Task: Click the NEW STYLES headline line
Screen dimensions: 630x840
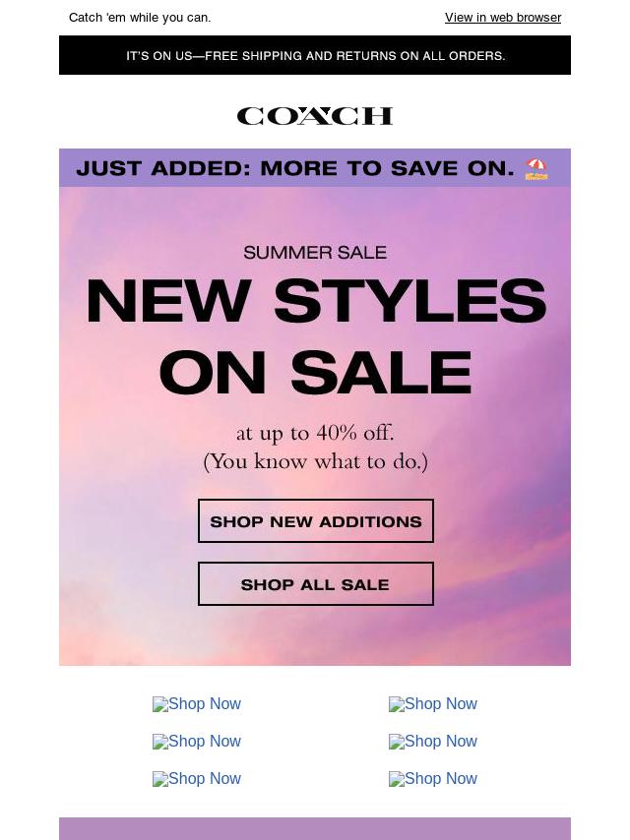Action: click(x=316, y=301)
